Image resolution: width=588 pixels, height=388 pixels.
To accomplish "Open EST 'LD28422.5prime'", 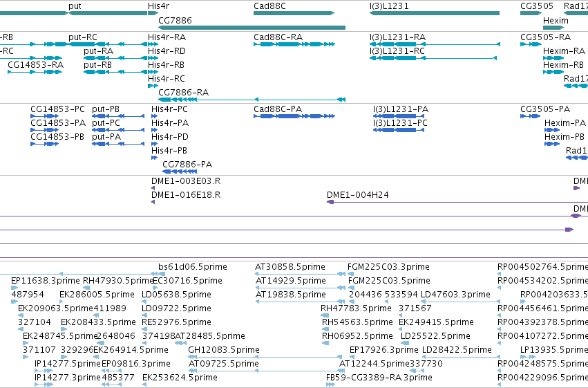I will click(x=457, y=351).
